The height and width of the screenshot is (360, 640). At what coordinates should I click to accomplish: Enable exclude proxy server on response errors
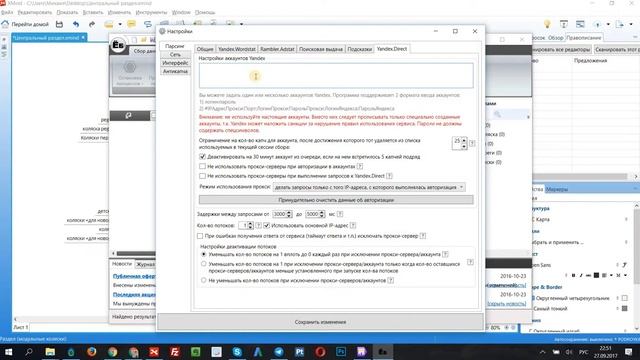(x=200, y=236)
